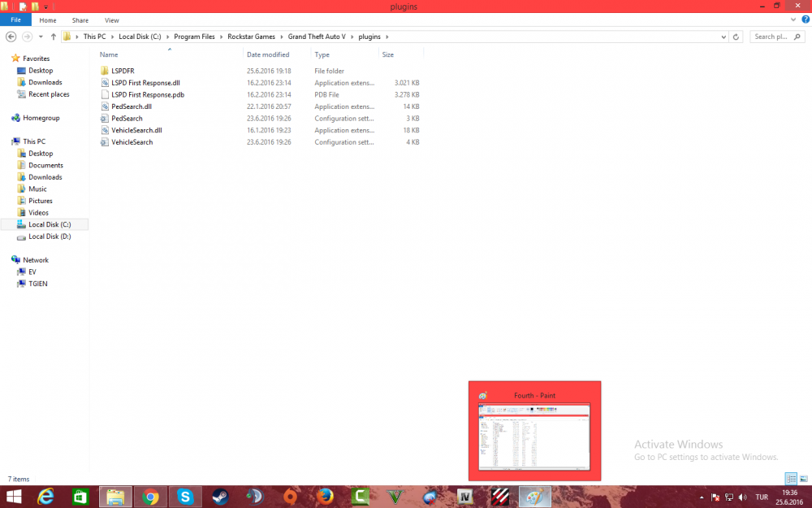The width and height of the screenshot is (812, 508).
Task: Expand the ribbon with the chevron
Action: click(x=793, y=20)
